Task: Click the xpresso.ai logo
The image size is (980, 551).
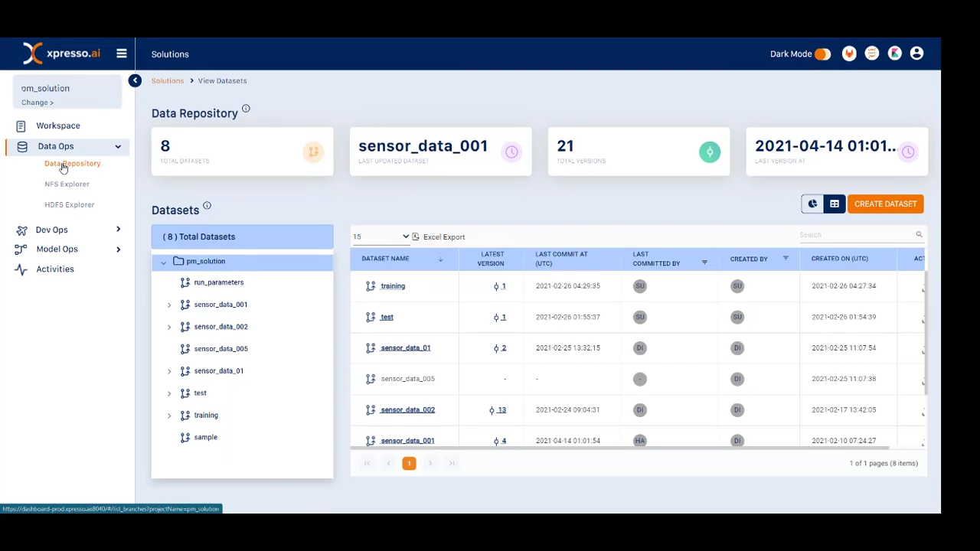Action: 61,54
